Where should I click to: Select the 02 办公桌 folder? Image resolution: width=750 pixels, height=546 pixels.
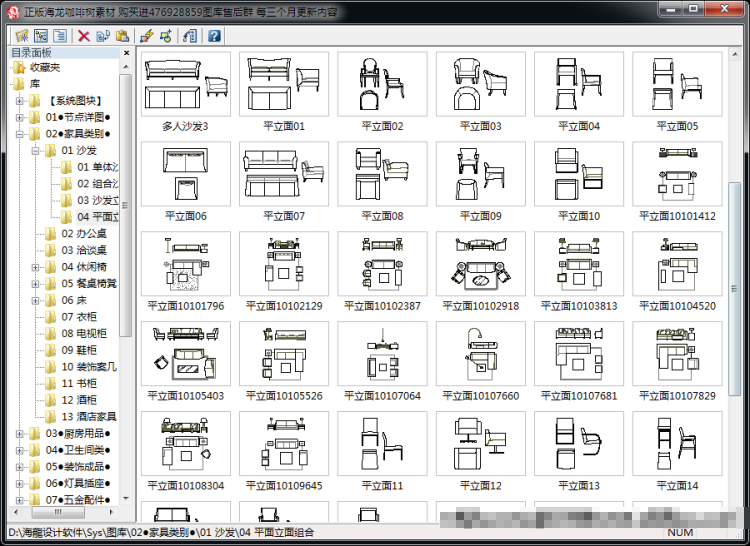coord(84,234)
